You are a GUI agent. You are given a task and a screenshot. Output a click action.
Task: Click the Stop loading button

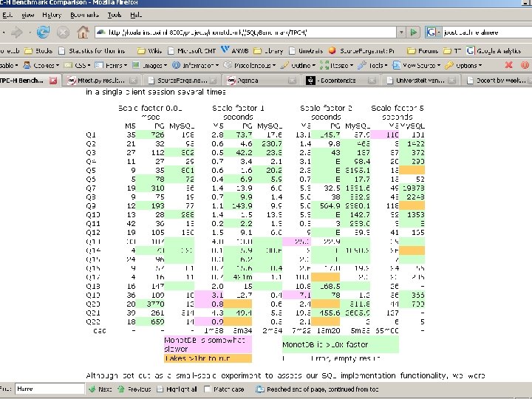coord(63,33)
